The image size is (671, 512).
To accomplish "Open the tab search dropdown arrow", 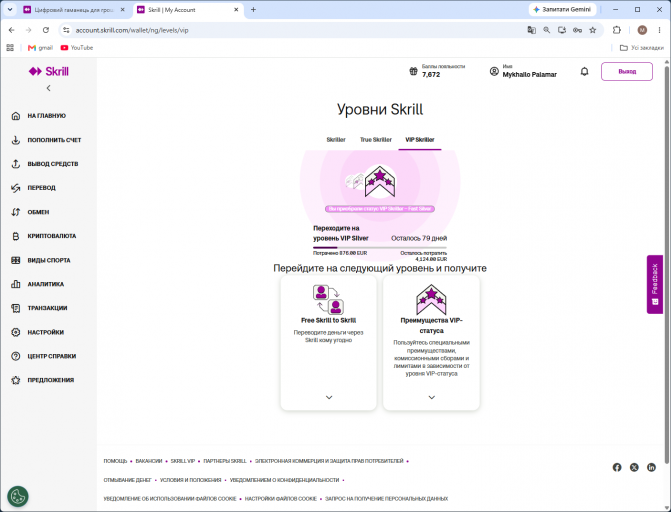I will [10, 9].
